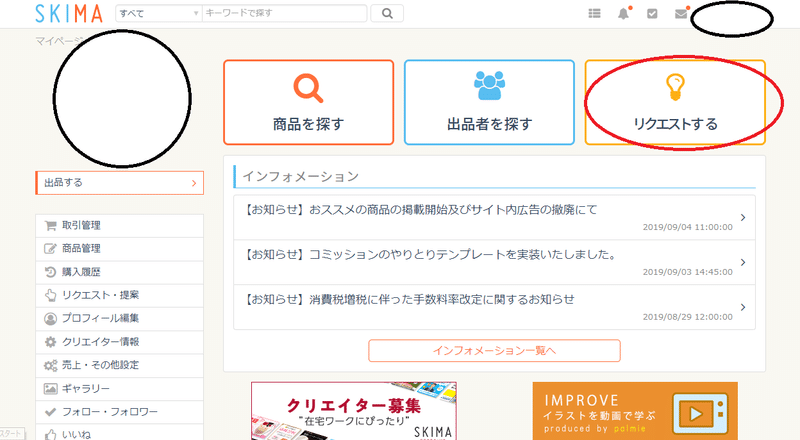800x440 pixels.
Task: Open ギャラリー in the sidebar
Action: point(119,389)
